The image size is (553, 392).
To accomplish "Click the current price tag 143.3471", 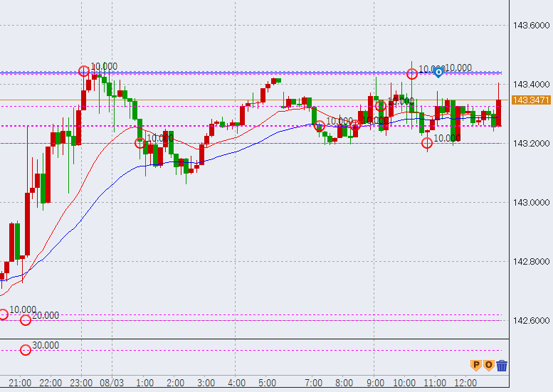I will pos(531,100).
